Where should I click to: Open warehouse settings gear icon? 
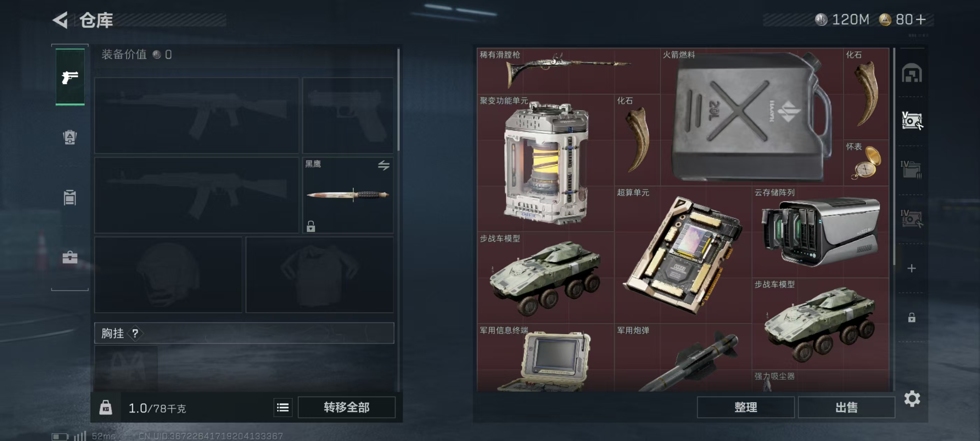tap(912, 399)
